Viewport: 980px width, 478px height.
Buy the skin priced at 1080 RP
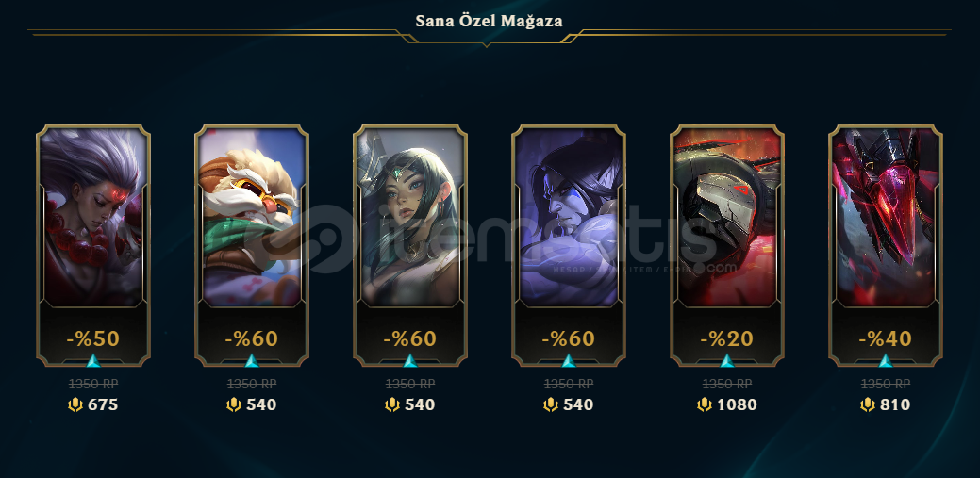click(x=727, y=404)
